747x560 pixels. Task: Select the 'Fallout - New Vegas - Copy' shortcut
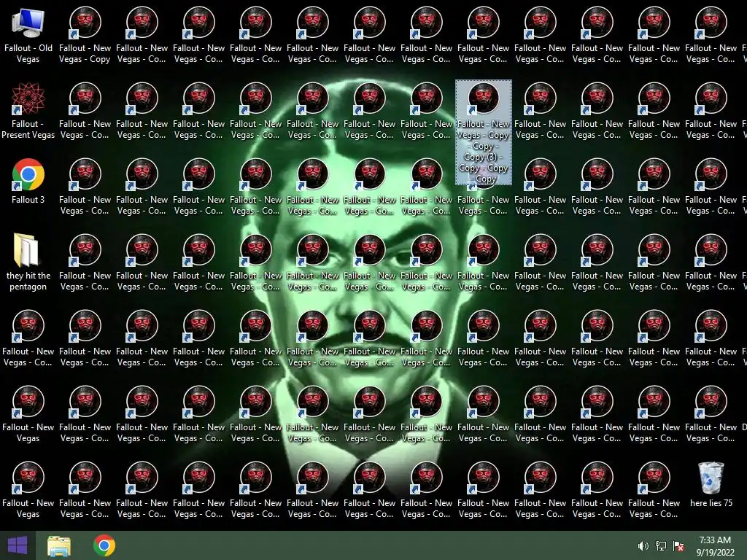85,35
